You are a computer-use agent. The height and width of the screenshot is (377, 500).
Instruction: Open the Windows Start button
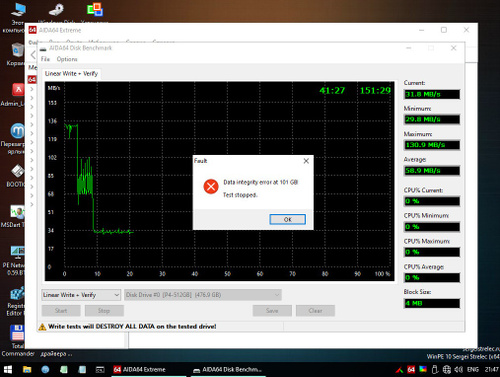click(x=8, y=369)
